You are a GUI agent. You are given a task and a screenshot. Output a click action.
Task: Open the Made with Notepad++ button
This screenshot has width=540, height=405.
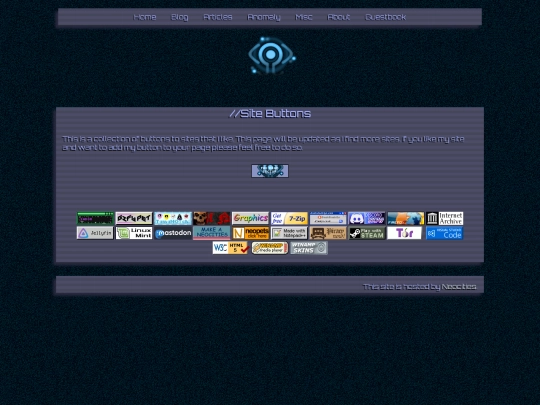289,233
